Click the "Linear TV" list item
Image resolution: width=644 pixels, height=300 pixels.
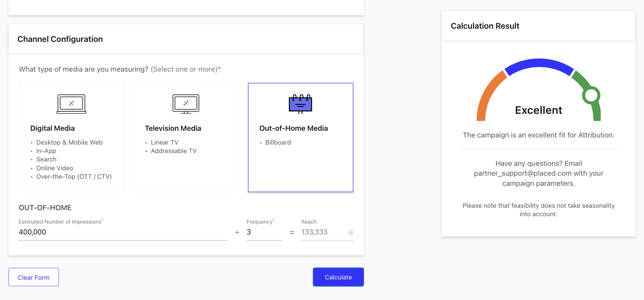(x=165, y=143)
